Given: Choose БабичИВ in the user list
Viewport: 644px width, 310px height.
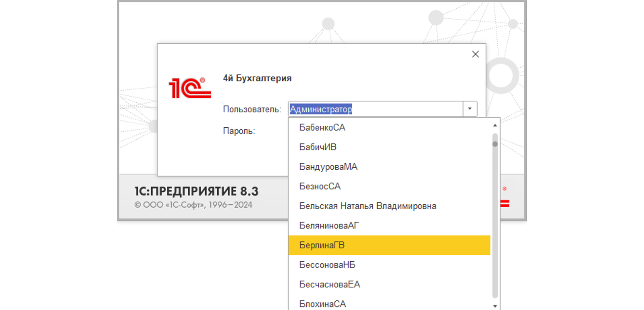Looking at the screenshot, I should (x=318, y=147).
